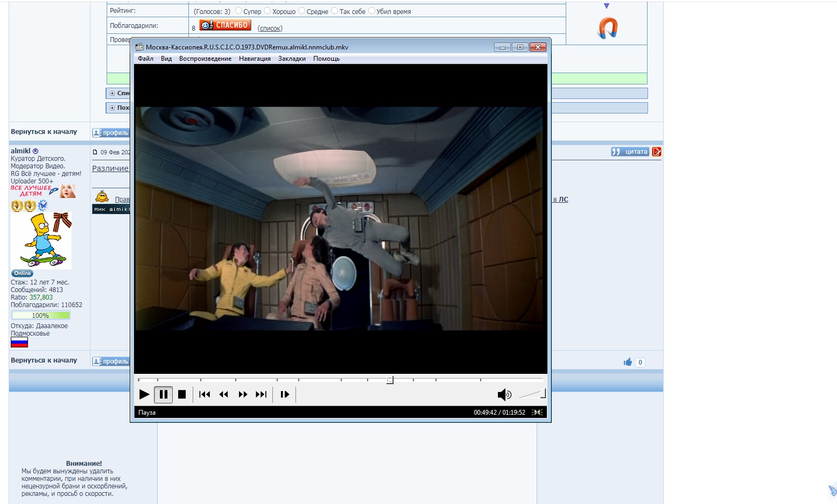Click the audio status icon in the player status bar
837x504 pixels.
tap(537, 413)
